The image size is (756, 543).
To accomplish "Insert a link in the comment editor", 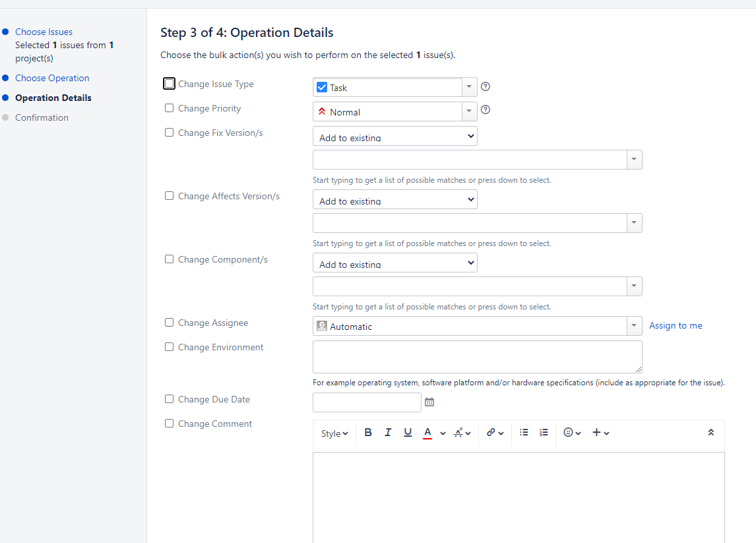I will [491, 432].
